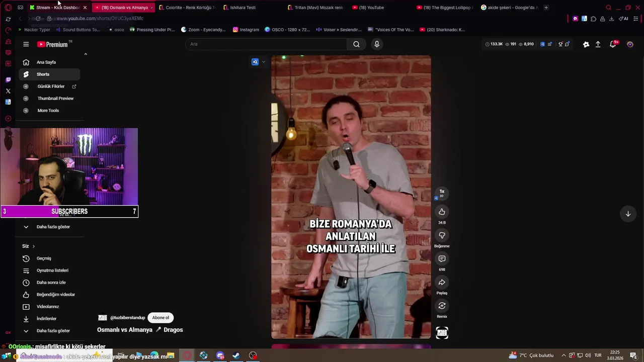
Task: Dislike the Short with thumbs down
Action: (x=442, y=235)
